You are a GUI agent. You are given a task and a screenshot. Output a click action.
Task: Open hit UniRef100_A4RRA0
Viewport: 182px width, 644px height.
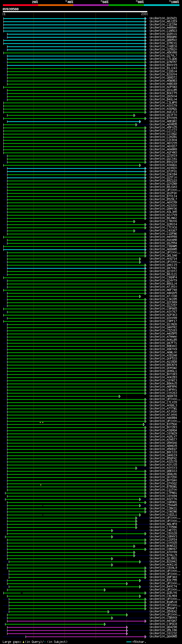(163, 28)
